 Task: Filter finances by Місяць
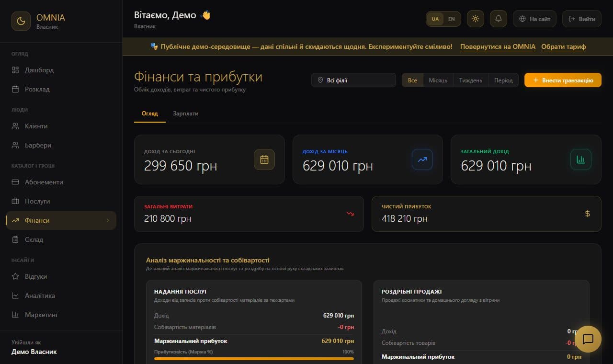tap(438, 80)
